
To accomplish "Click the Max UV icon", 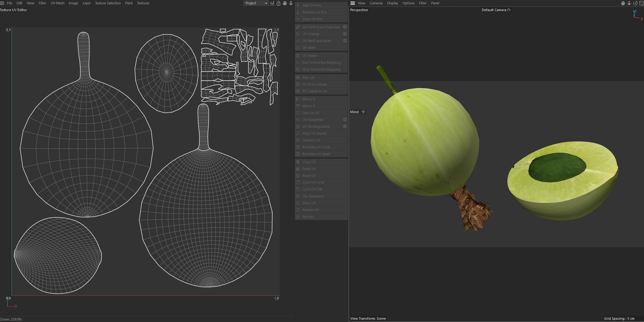I will [298, 78].
